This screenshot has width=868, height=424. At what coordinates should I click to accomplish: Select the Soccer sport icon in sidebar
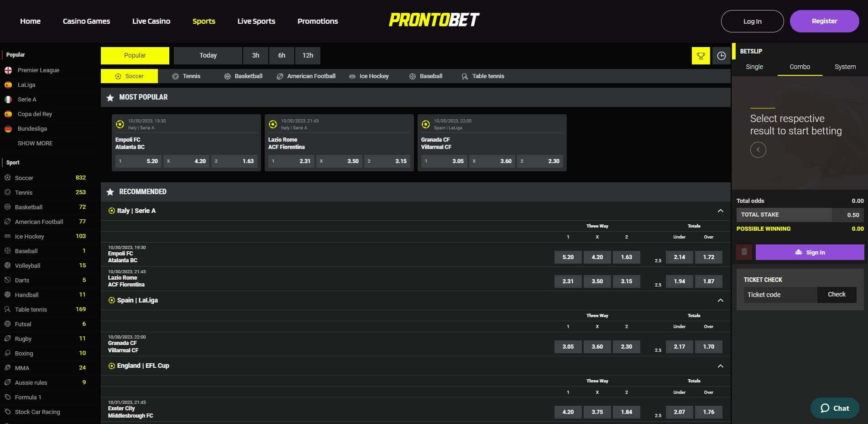pyautogui.click(x=7, y=178)
